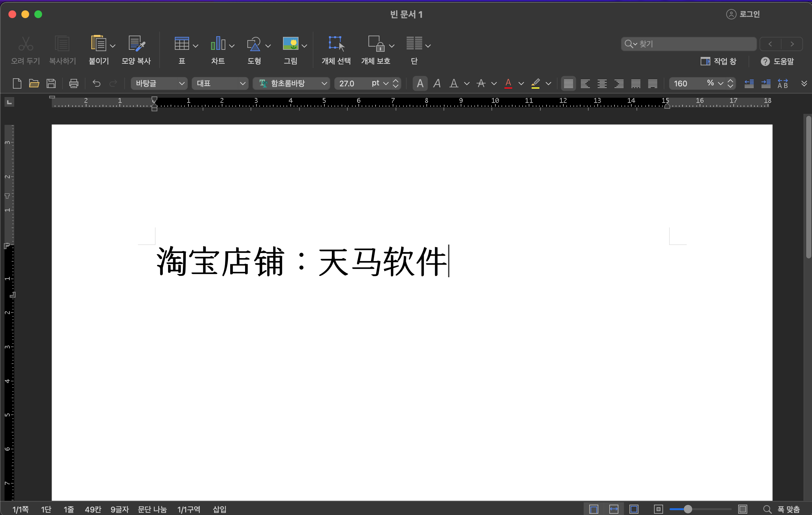Open the Columns (단) icon
Image resolution: width=812 pixels, height=515 pixels.
click(x=414, y=44)
